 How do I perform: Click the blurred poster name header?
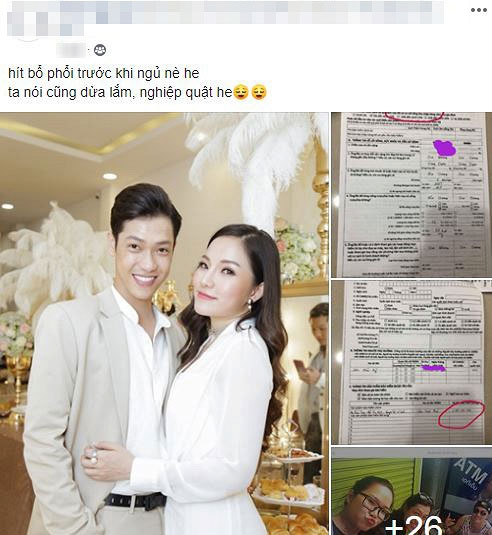[225, 12]
